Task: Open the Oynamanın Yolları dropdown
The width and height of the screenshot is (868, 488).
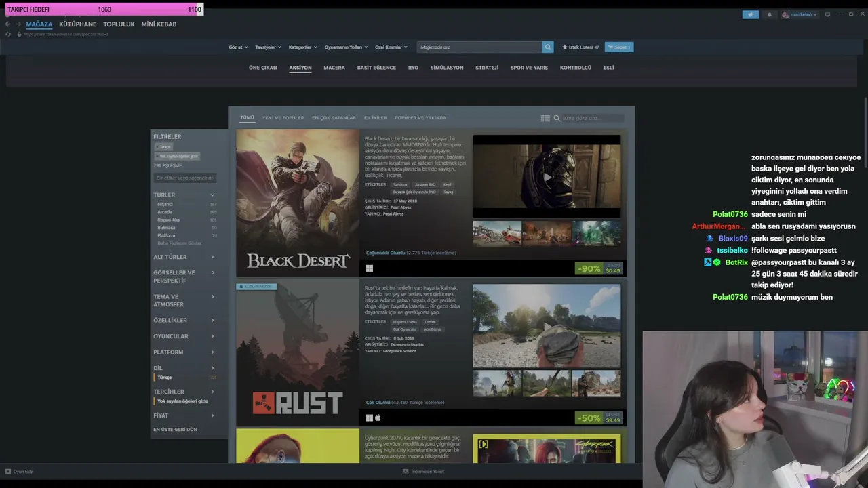Action: [x=346, y=47]
